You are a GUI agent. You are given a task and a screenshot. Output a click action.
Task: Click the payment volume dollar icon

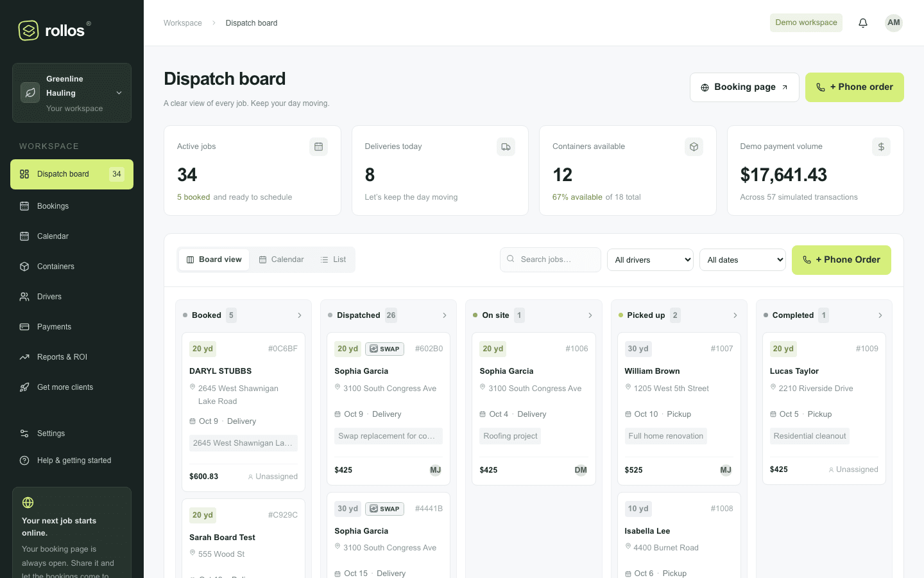[x=882, y=147]
